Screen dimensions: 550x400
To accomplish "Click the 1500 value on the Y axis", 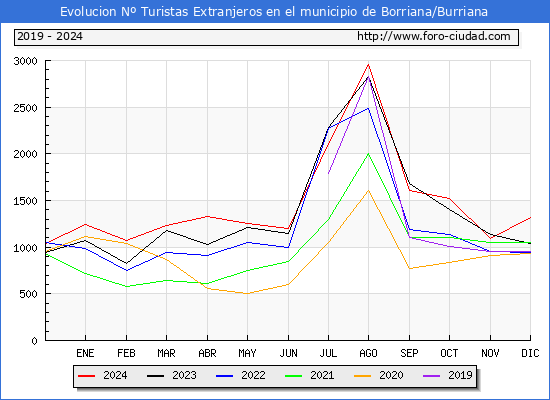I will coord(25,201).
